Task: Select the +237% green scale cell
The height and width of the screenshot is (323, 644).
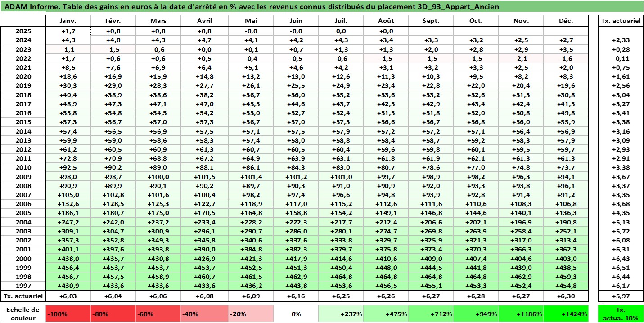Action: click(x=341, y=314)
